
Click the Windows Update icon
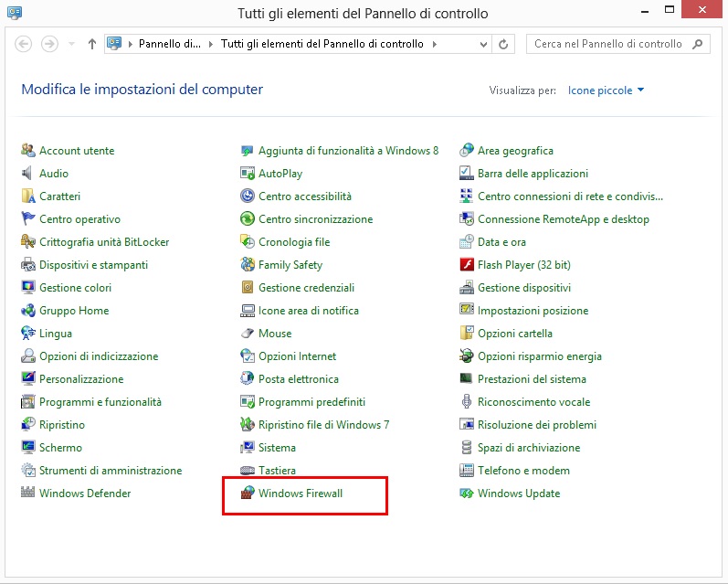pos(467,494)
